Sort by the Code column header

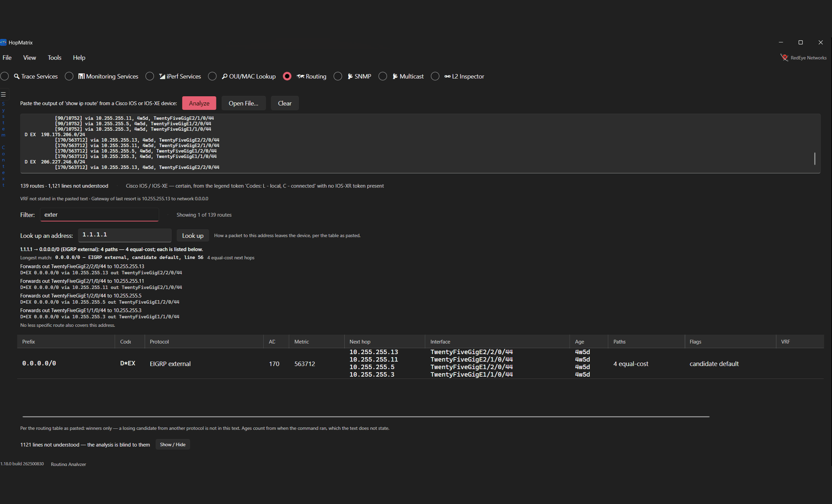[x=129, y=342]
